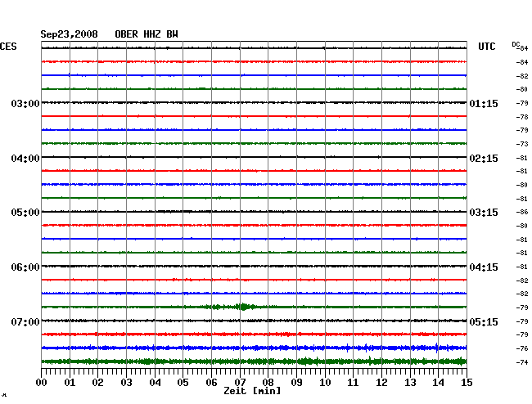Select minute 06 on the time axis
532x404 pixels.
click(211, 383)
